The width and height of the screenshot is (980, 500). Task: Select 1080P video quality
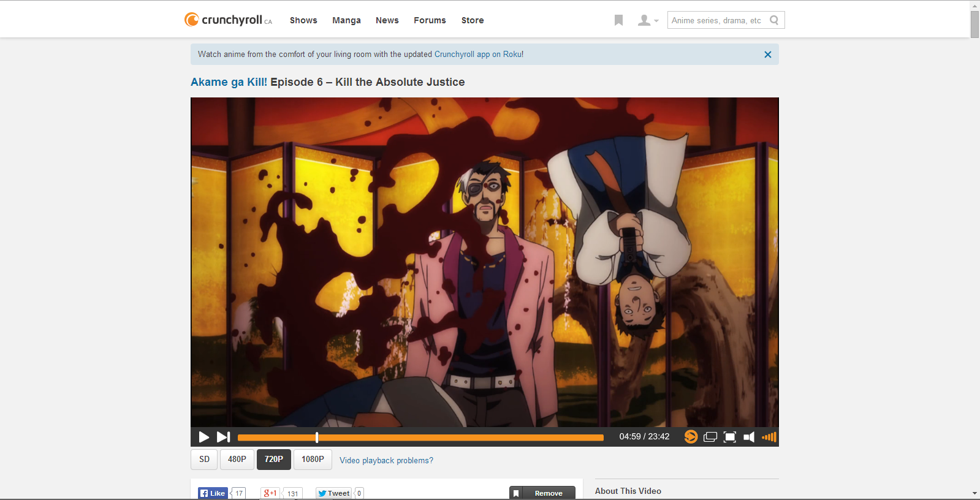click(x=313, y=460)
